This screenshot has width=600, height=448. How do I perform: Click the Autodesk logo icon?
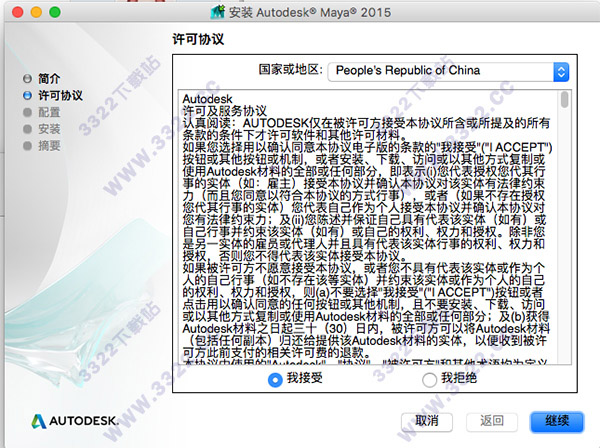click(38, 421)
